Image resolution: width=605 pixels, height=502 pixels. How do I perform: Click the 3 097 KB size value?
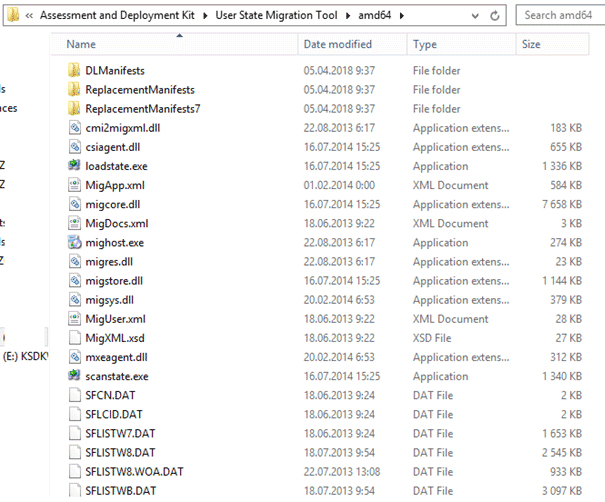562,491
